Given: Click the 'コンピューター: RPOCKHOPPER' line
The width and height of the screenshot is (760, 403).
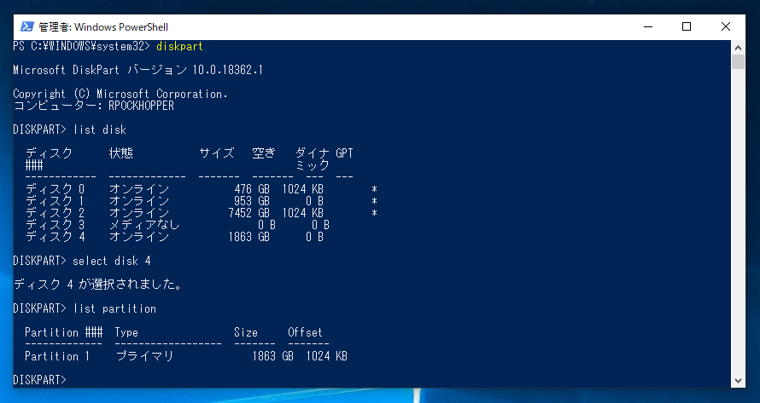Looking at the screenshot, I should pyautogui.click(x=94, y=106).
